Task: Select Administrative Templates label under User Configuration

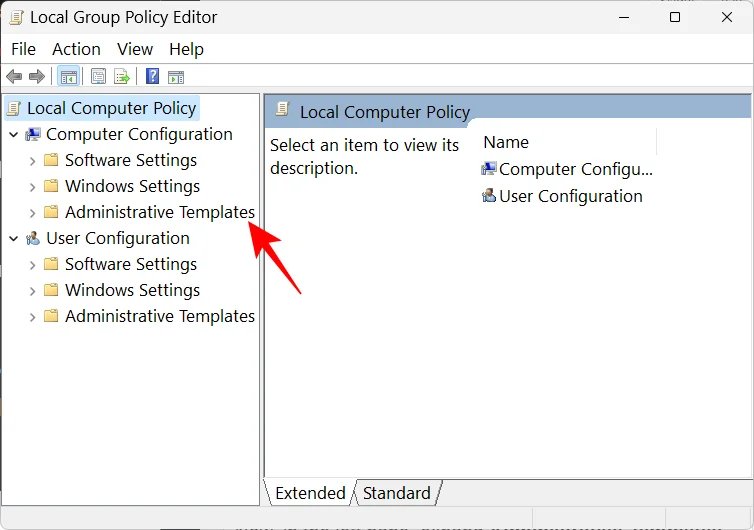Action: [160, 316]
